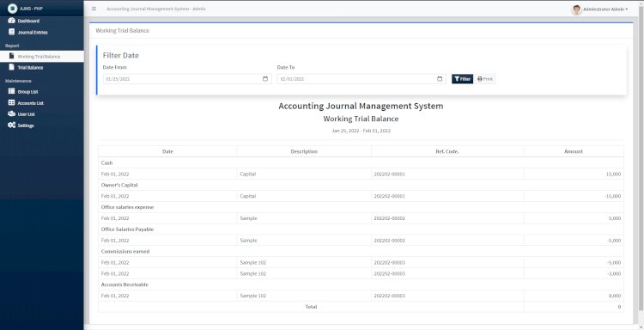The width and height of the screenshot is (644, 330).
Task: Open calendar picker for Date From
Action: pyautogui.click(x=265, y=79)
